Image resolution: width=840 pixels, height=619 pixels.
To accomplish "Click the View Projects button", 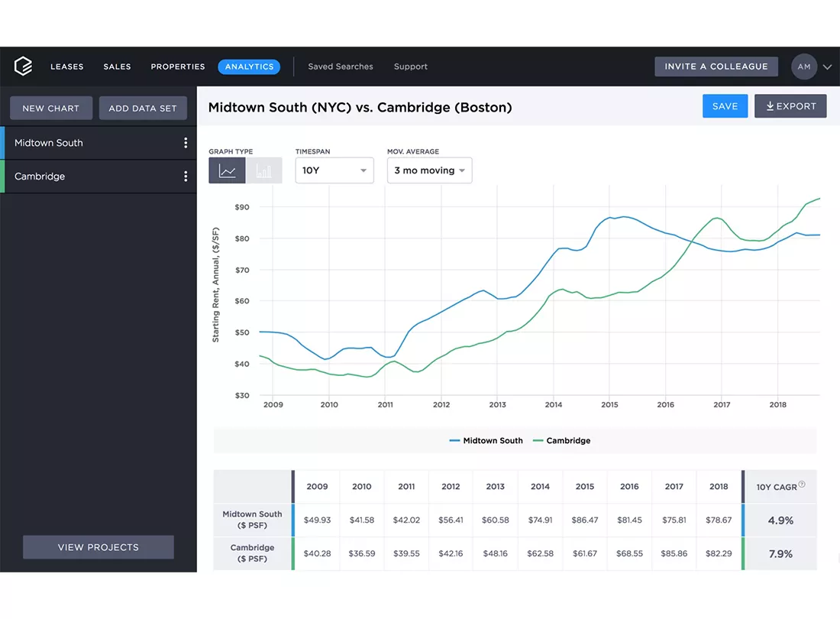I will pos(99,547).
